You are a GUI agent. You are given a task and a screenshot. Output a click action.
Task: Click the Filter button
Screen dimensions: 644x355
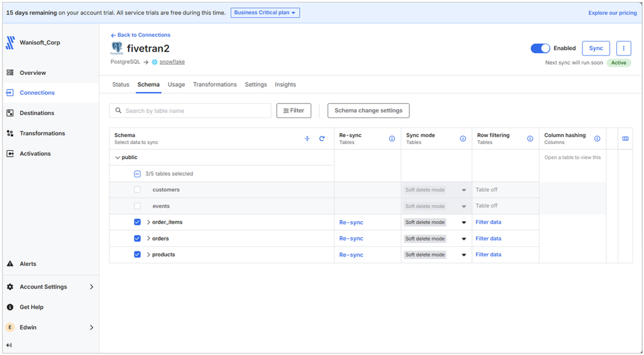294,111
